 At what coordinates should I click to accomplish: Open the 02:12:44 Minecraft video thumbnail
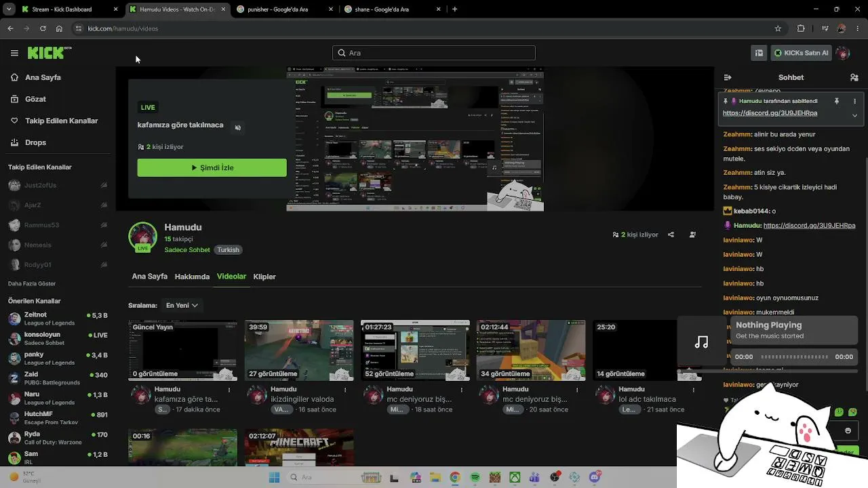pyautogui.click(x=531, y=350)
